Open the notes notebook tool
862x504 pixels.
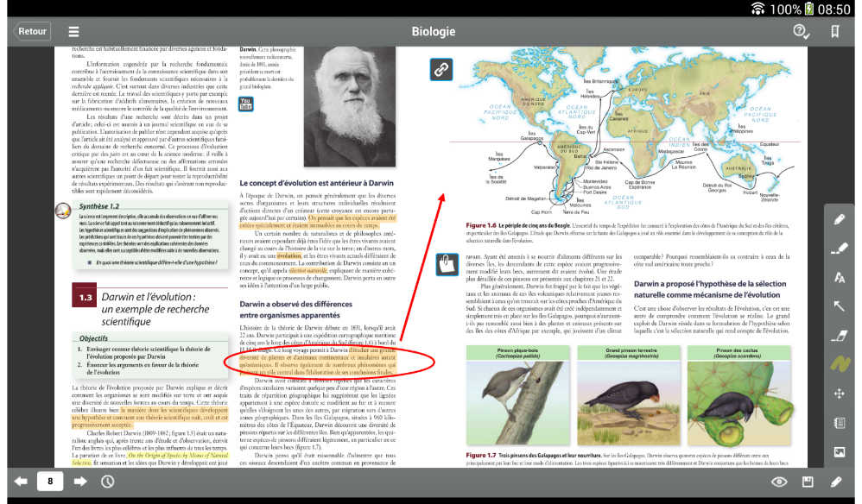[839, 423]
